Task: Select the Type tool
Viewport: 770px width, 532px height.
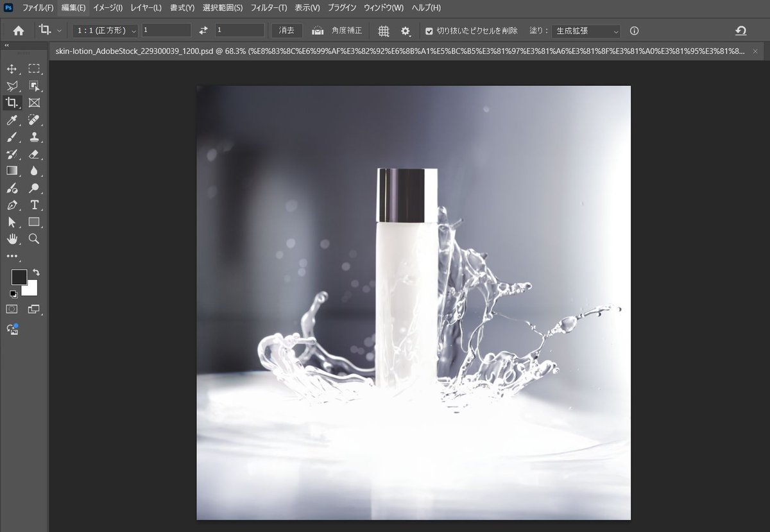Action: point(35,205)
